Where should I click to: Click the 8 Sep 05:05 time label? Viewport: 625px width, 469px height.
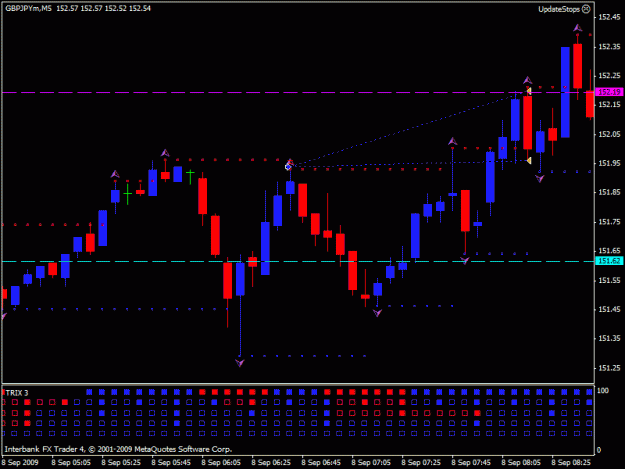71,463
